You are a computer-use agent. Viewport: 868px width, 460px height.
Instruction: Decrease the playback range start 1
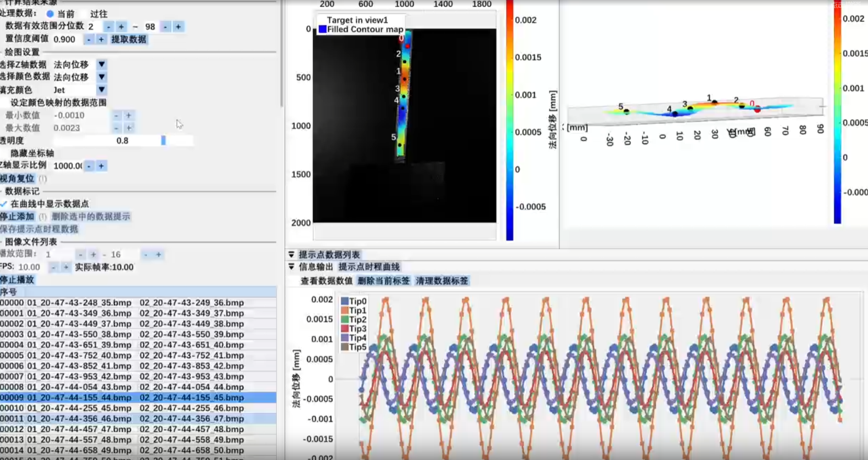(x=81, y=255)
